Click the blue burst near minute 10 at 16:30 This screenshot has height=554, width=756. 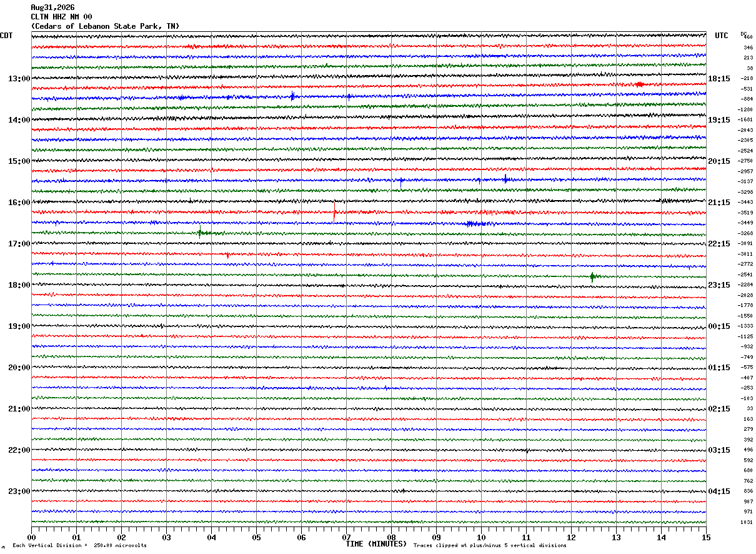point(475,223)
